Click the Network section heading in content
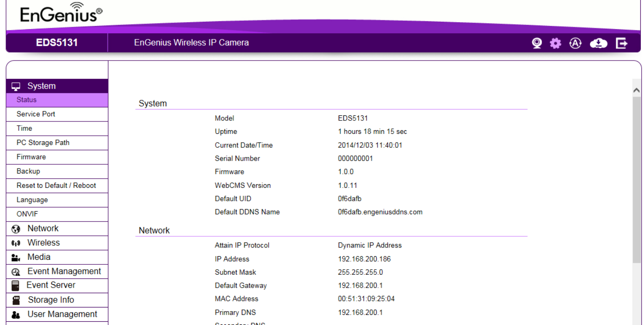Viewport: 644px width, 325px height. [x=154, y=231]
